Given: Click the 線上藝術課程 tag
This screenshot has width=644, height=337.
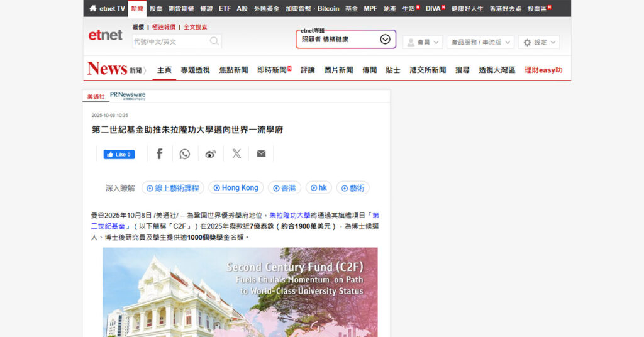Looking at the screenshot, I should tap(172, 188).
